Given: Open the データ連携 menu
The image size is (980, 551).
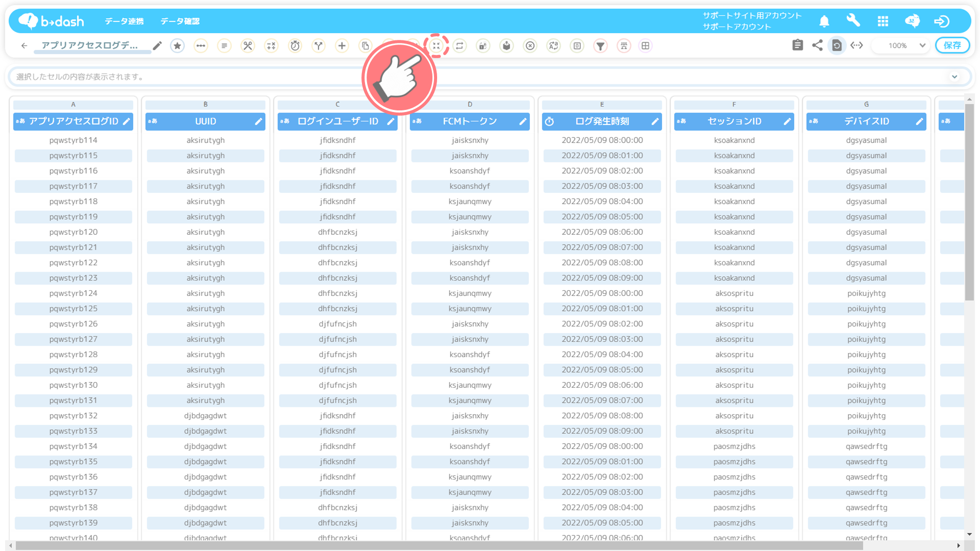Looking at the screenshot, I should coord(124,21).
